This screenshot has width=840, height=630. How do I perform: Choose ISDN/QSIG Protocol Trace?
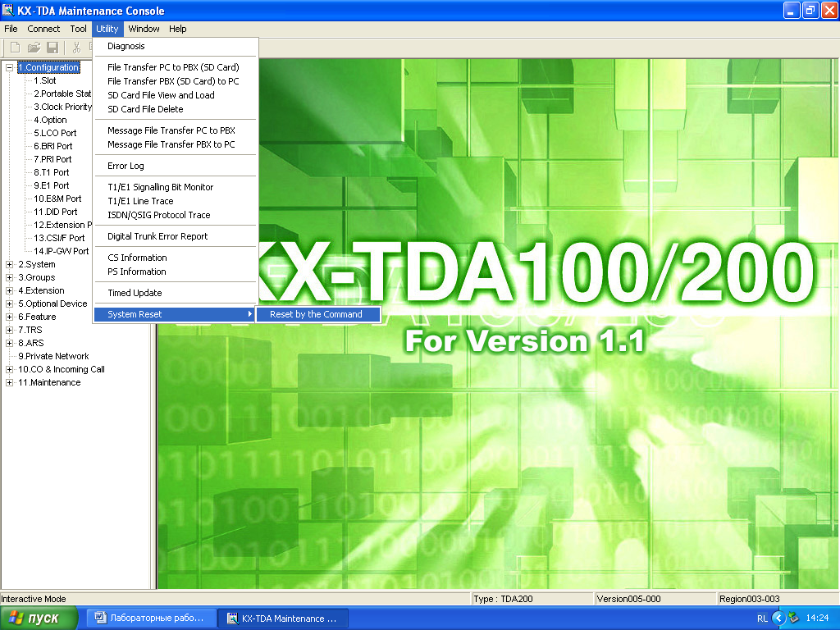coord(176,216)
